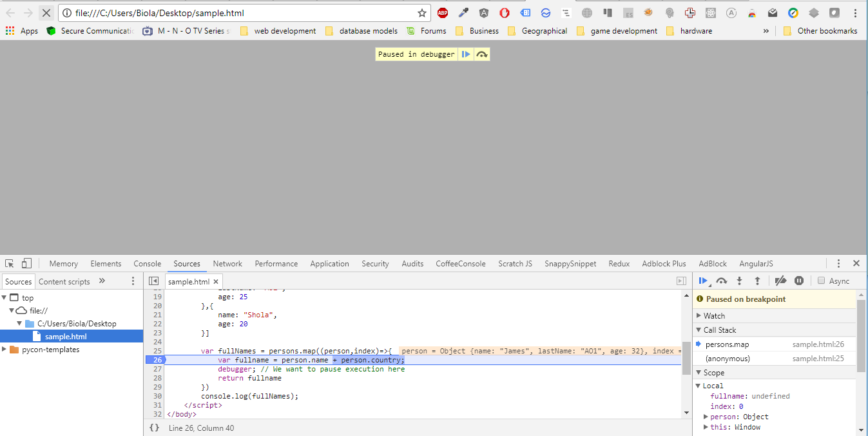Switch to the Console tab

point(147,264)
